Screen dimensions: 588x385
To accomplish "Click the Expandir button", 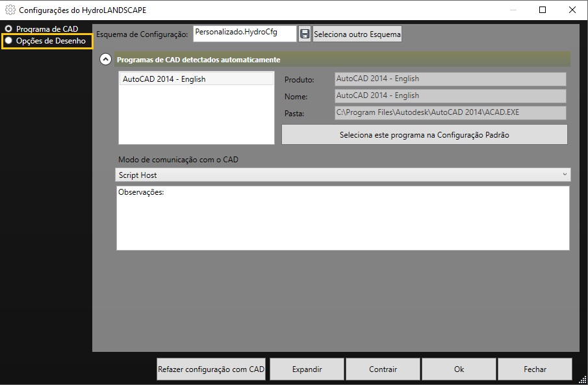I will click(x=307, y=369).
